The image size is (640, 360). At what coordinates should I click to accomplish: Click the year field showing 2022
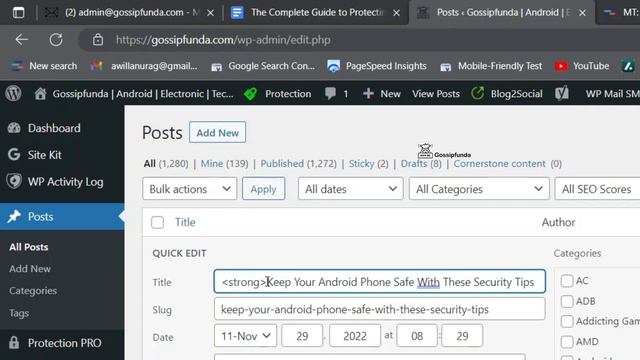(x=355, y=336)
